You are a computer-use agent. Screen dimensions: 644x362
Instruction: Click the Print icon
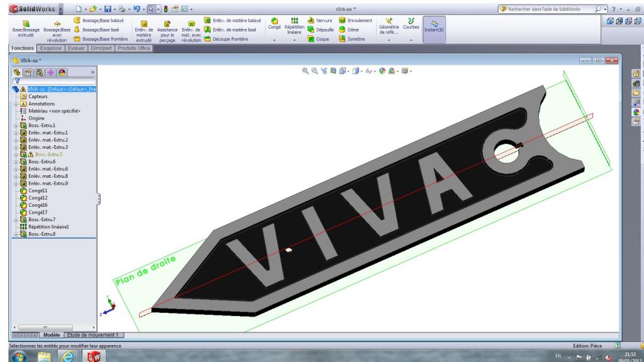121,9
